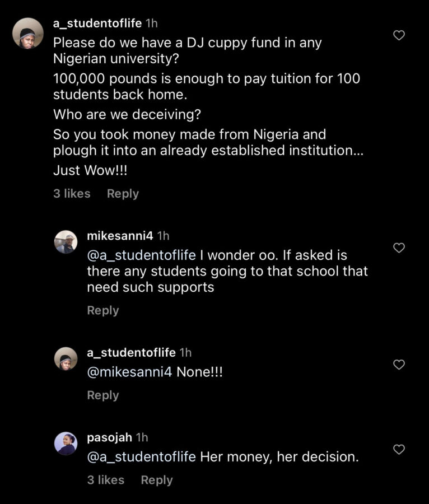Screen dimensions: 429x504
Task: Reply to pasojah's comment
Action: (157, 480)
